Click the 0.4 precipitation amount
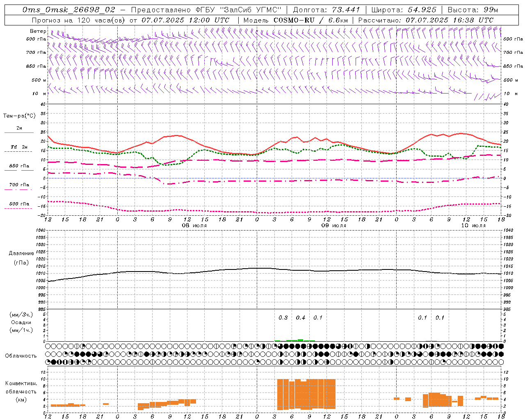 tap(301, 318)
